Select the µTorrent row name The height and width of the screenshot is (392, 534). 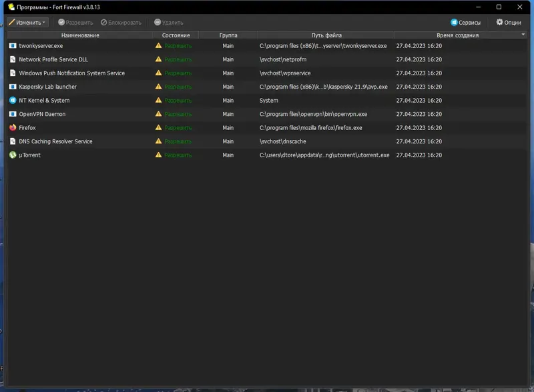29,155
